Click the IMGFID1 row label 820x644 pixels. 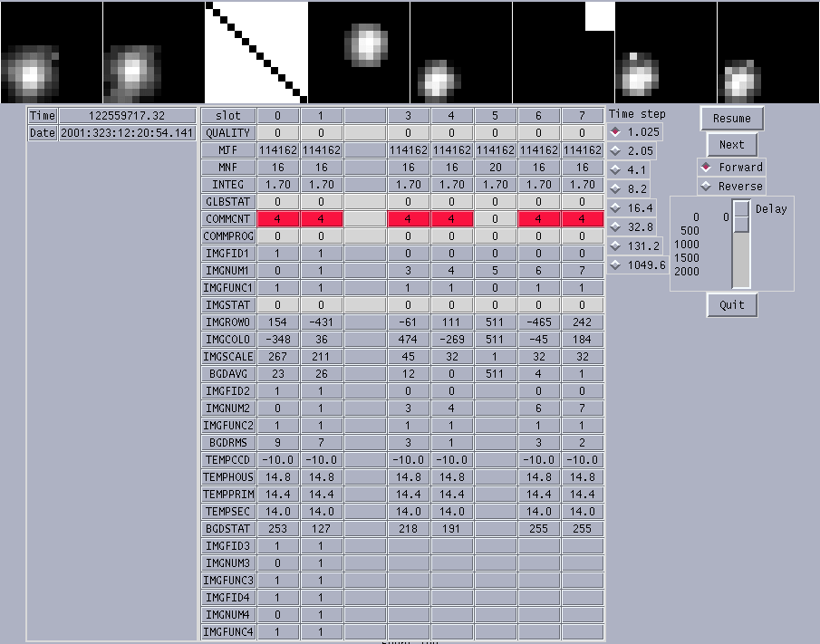pos(228,254)
